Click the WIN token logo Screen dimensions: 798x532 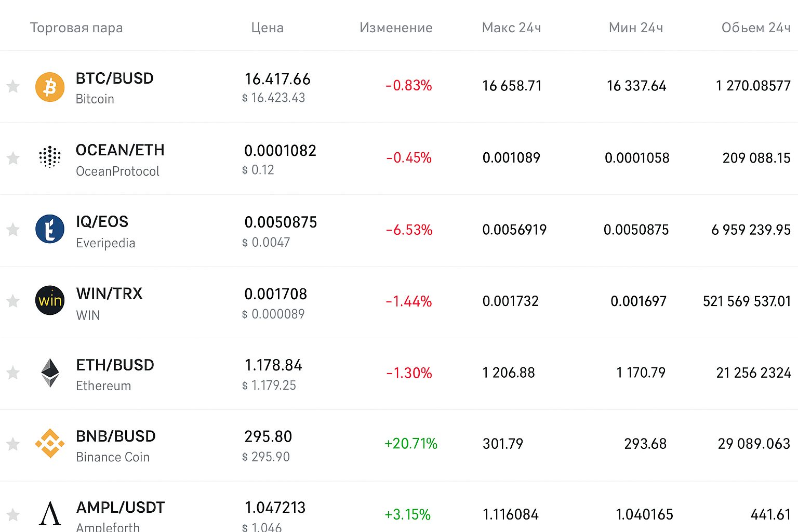pos(50,300)
